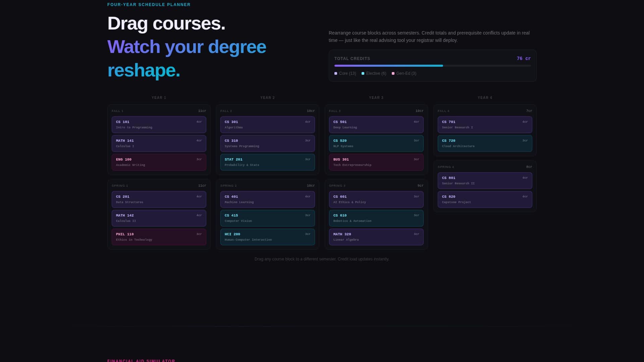Click the Fall 2 semester label
Viewport: 644px width, 362px height.
(226, 111)
